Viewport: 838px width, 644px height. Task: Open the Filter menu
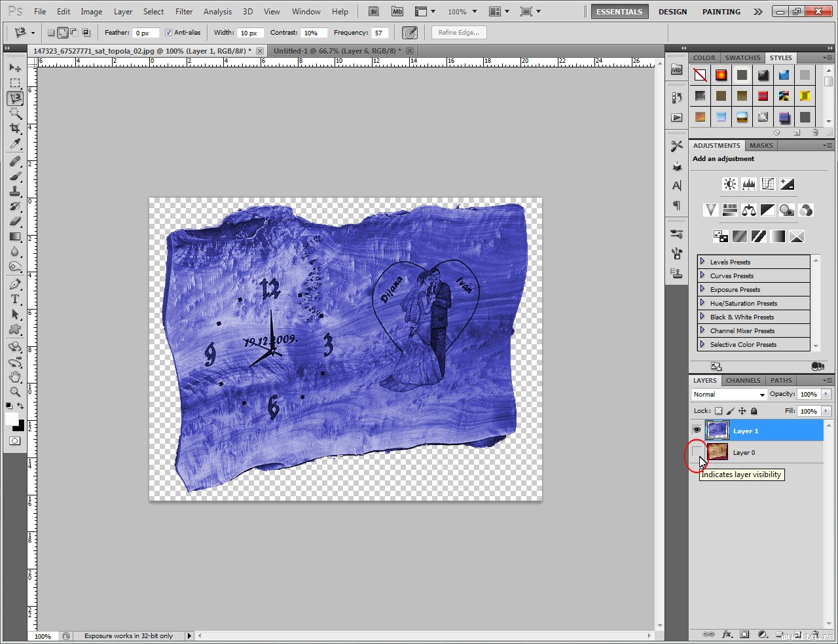pos(184,12)
